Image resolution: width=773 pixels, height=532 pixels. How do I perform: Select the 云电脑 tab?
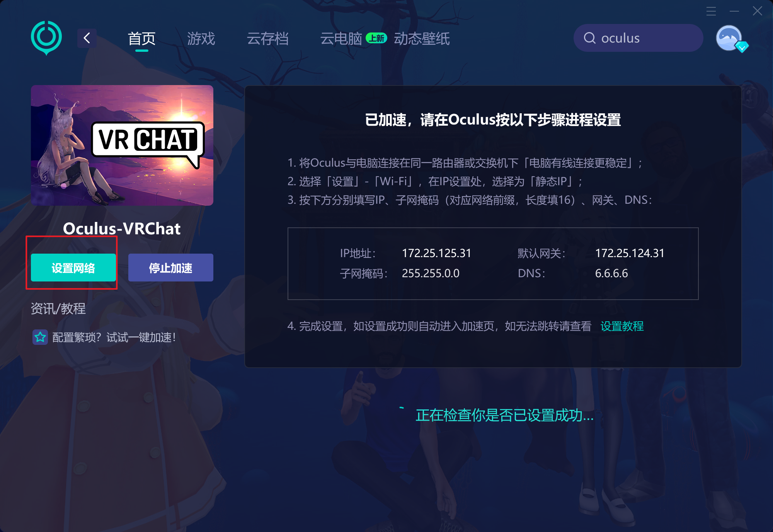[341, 38]
